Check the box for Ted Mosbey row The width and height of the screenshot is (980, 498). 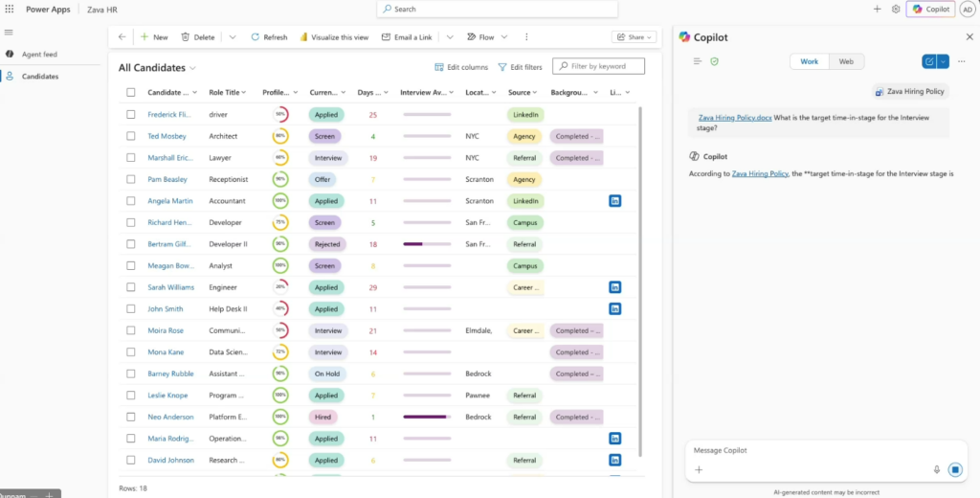(x=130, y=136)
